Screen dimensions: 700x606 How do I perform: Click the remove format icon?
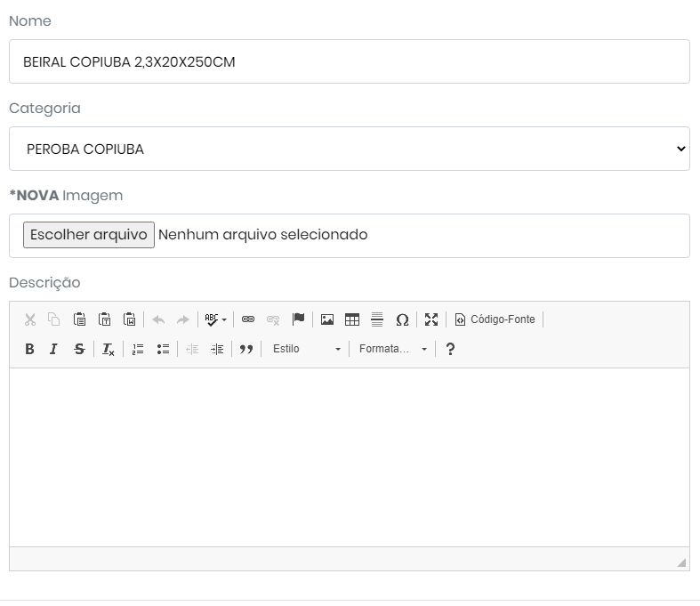pyautogui.click(x=109, y=349)
